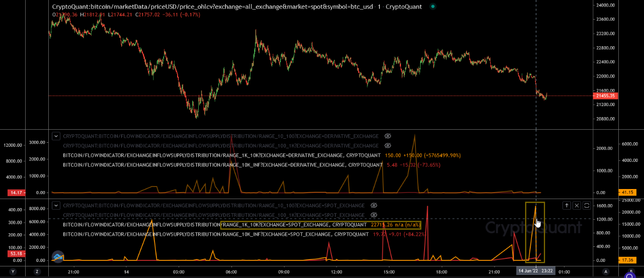
Task: Click the red 53.18 left axis label
Action: tap(16, 254)
